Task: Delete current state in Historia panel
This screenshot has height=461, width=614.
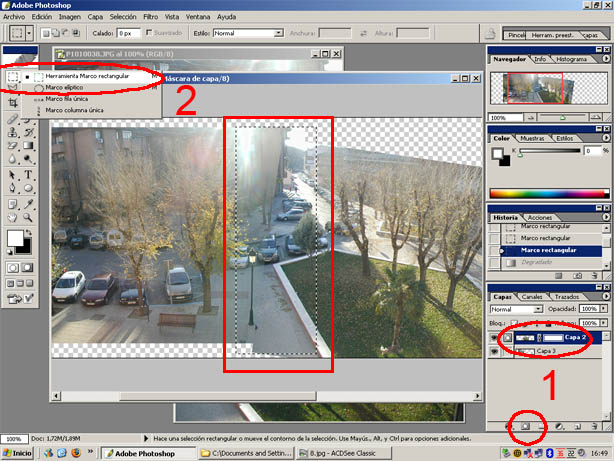Action: tap(594, 276)
